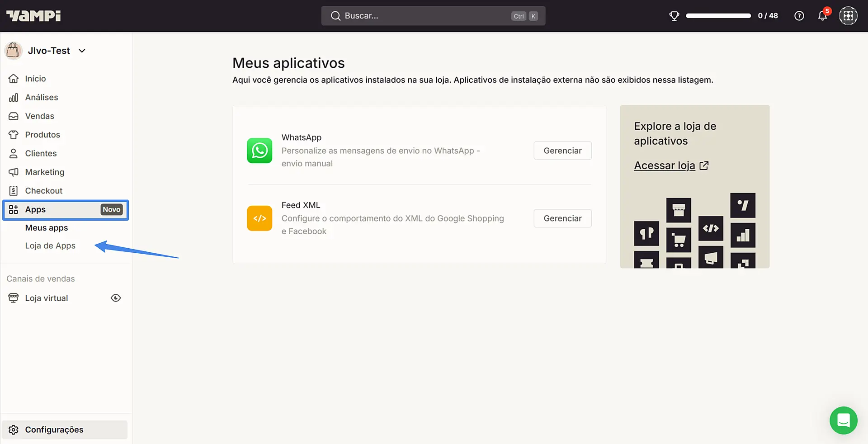This screenshot has width=868, height=444.
Task: Click the Feed XML app icon
Action: [x=259, y=218]
